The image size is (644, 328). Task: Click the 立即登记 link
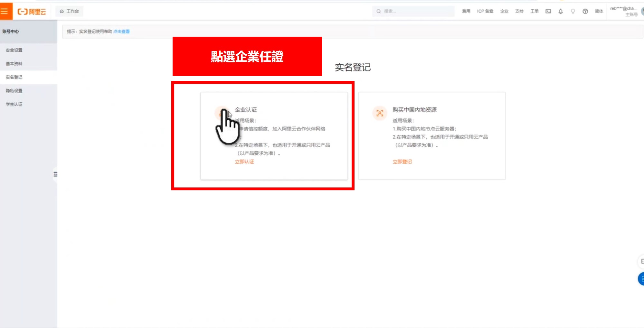[402, 162]
